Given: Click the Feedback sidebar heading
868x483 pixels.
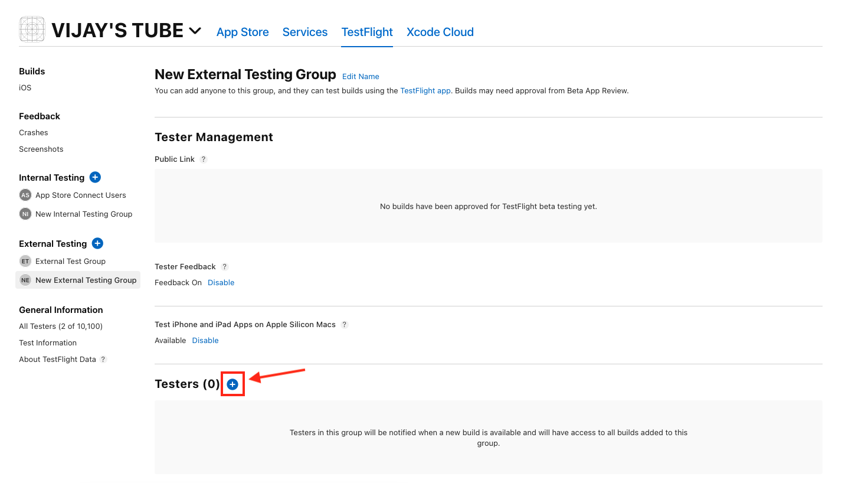Looking at the screenshot, I should point(40,116).
